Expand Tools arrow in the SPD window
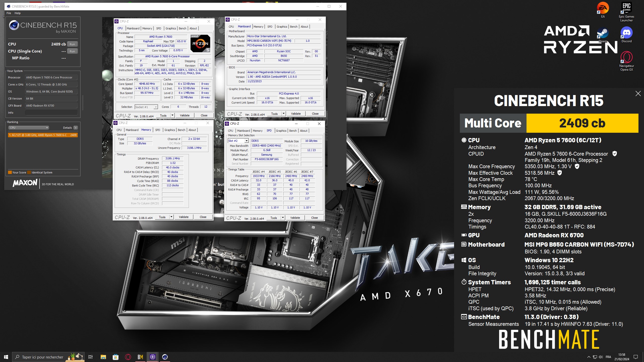 pos(283,218)
